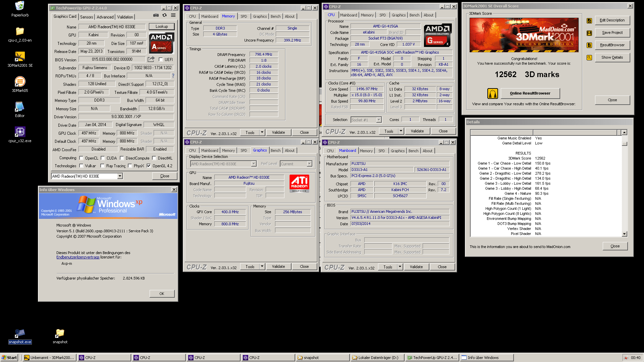Open the Socket #1 selection dropdown
Image resolution: width=644 pixels, height=362 pixels.
(379, 120)
